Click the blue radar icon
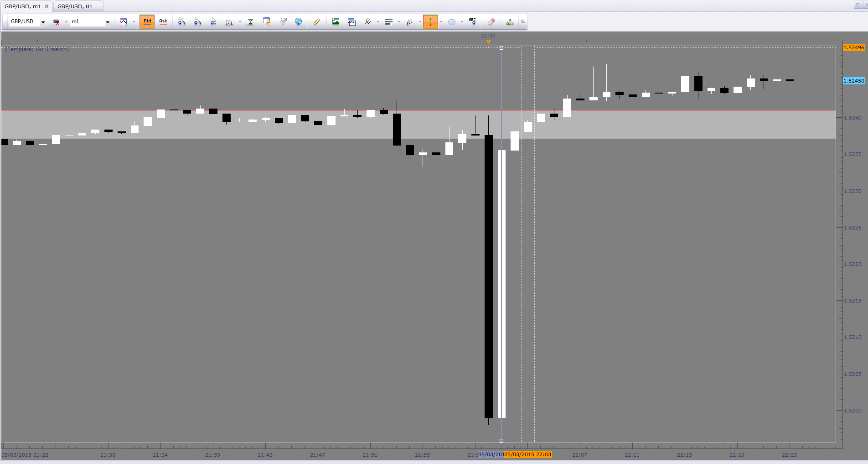The height and width of the screenshot is (464, 868). 299,22
